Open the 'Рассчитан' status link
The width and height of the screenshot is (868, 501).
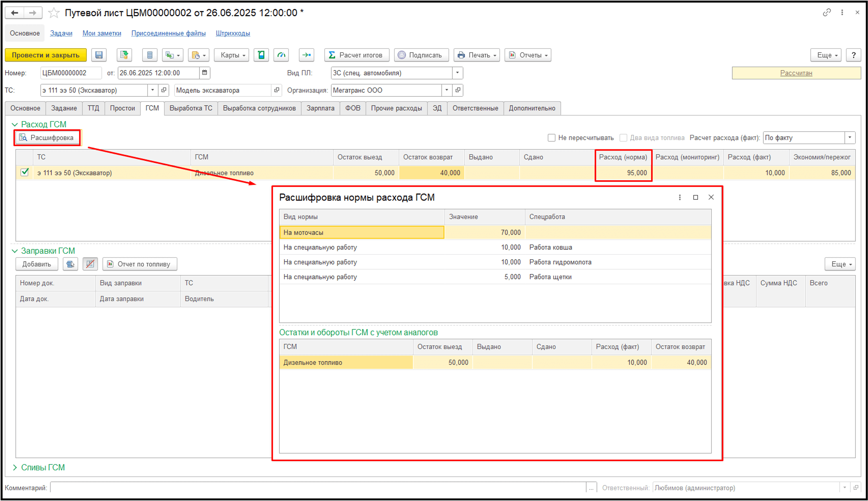pos(796,73)
